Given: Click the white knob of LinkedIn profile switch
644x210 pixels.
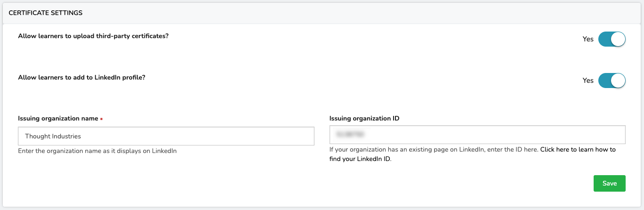Looking at the screenshot, I should 618,81.
